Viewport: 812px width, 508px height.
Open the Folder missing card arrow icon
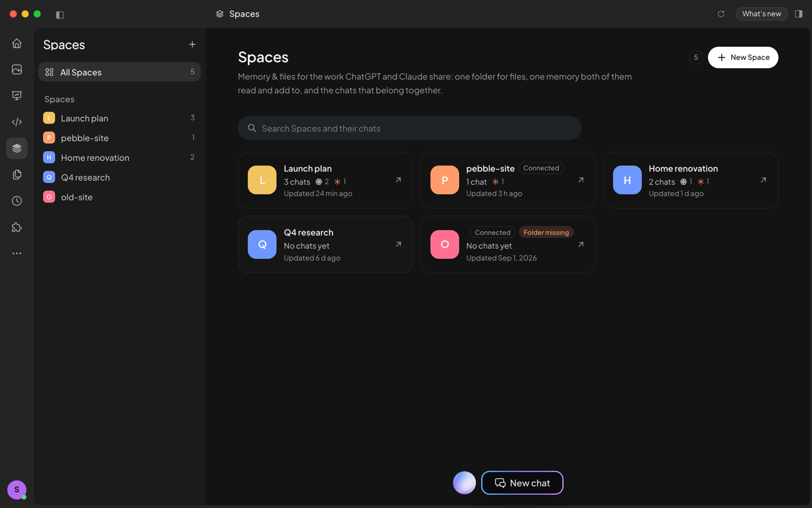coord(581,244)
